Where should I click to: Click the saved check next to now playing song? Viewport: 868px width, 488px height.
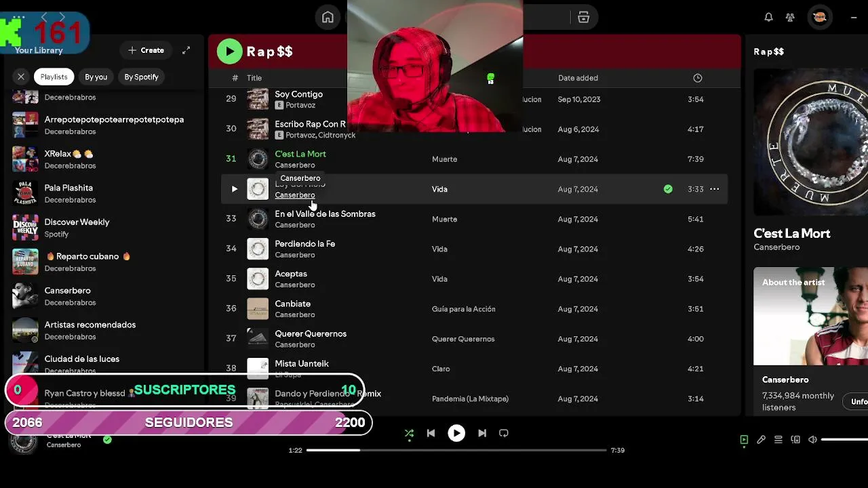point(107,439)
